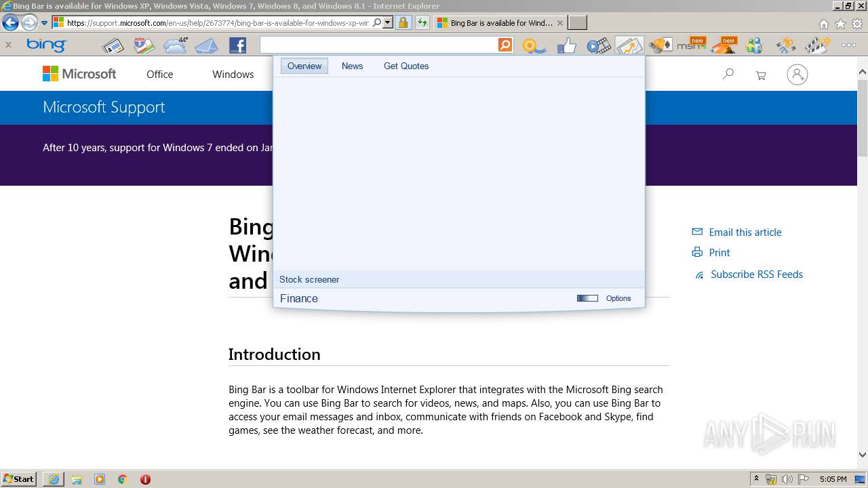Open the Microsoft shopping cart icon
The width and height of the screenshot is (868, 488).
[761, 75]
